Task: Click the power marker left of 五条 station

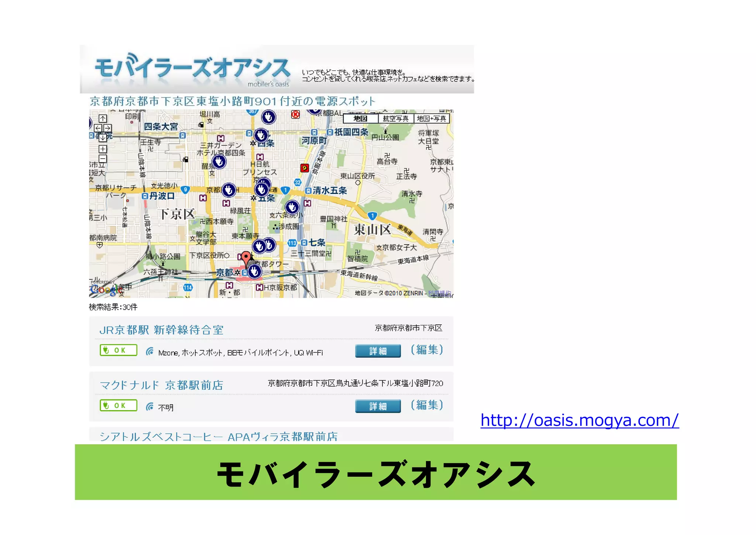Action: coord(228,190)
